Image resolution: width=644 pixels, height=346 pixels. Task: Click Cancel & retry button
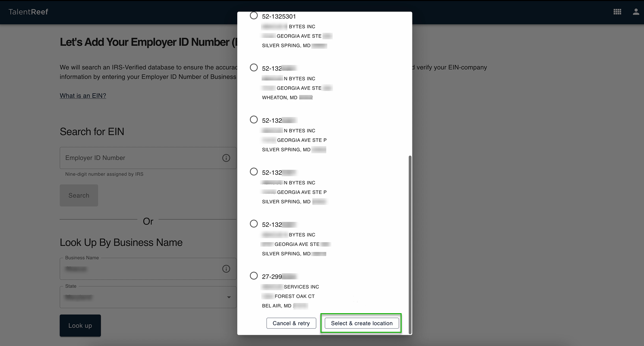(291, 323)
